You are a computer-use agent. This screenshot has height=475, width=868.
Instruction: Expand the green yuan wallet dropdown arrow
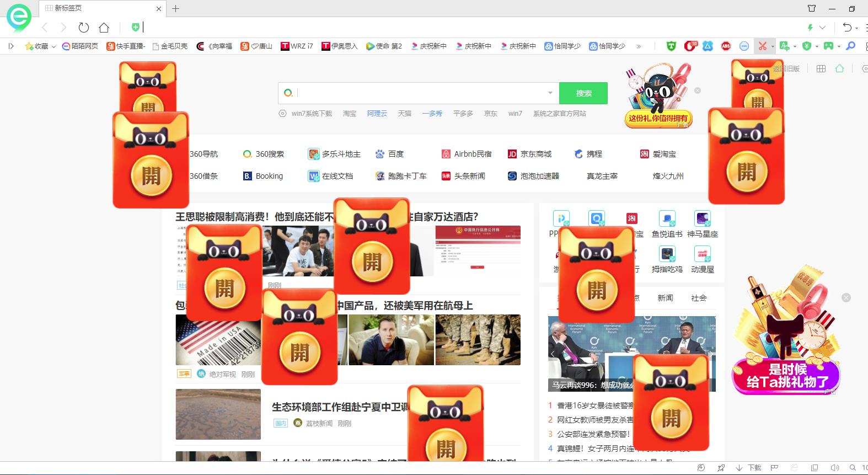coord(816,47)
